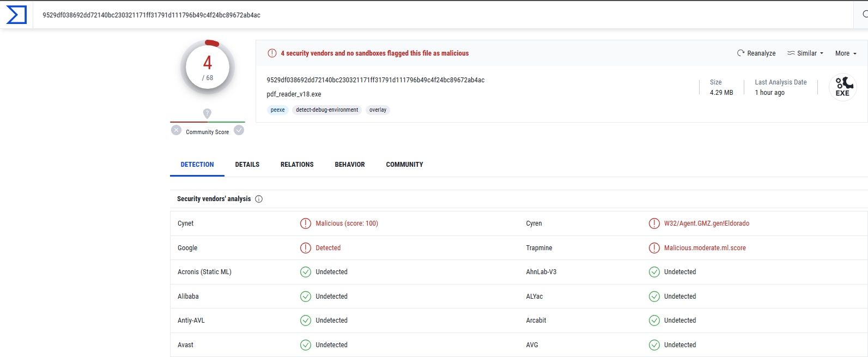Click the 4/68 detection score gauge

click(x=208, y=68)
